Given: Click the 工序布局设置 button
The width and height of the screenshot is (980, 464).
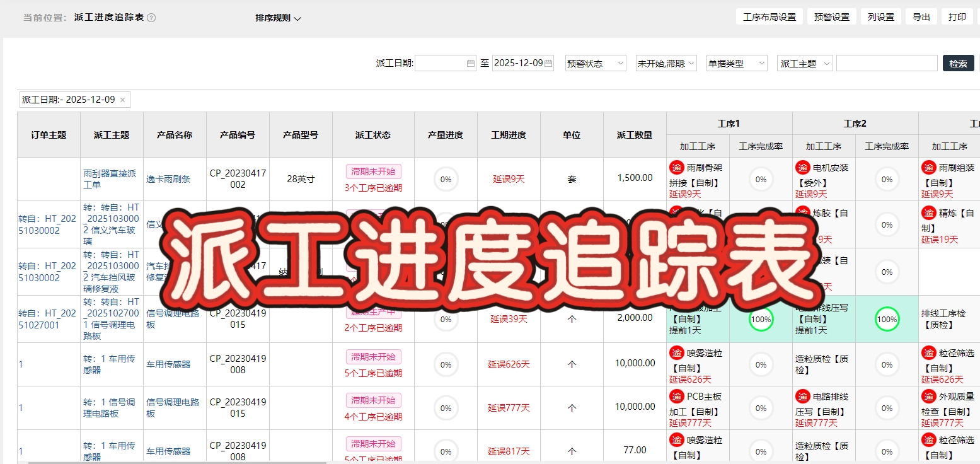Looking at the screenshot, I should click(770, 17).
